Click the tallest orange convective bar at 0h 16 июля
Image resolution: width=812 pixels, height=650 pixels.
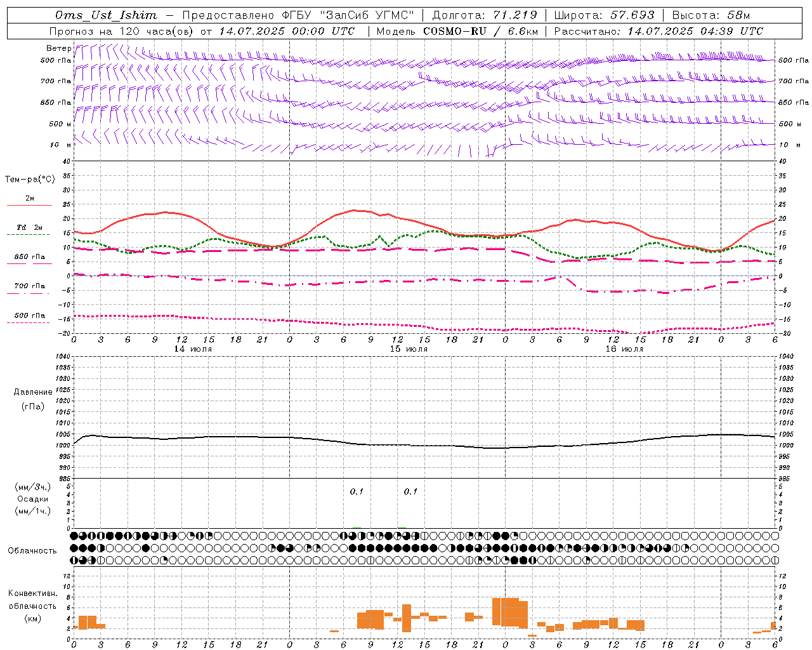click(x=505, y=611)
